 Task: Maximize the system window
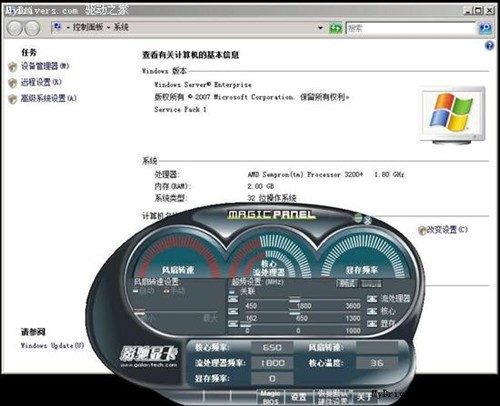478,10
